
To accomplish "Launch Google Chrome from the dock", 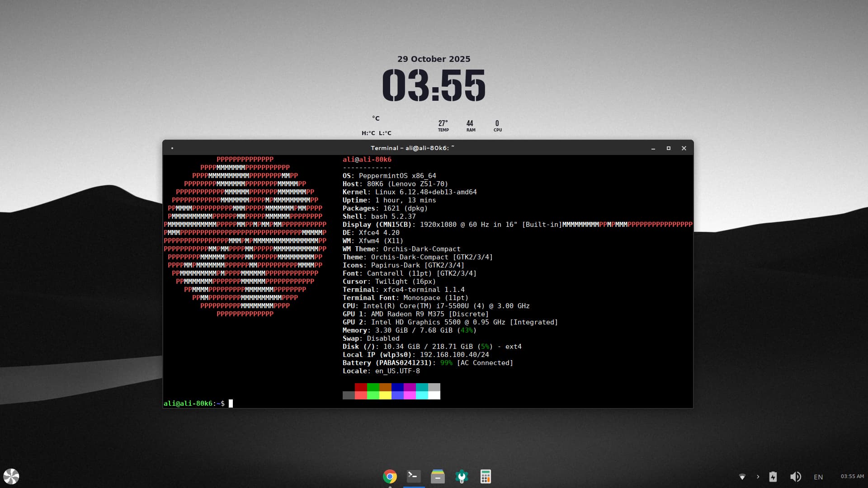I will pyautogui.click(x=390, y=476).
